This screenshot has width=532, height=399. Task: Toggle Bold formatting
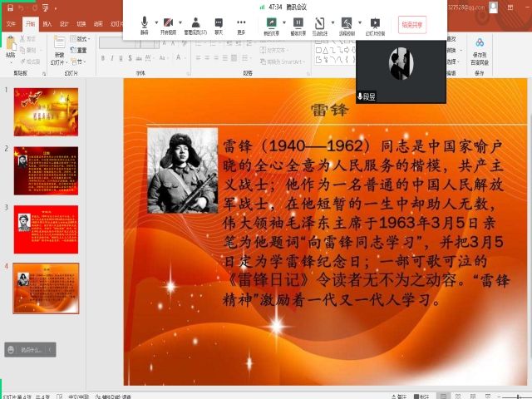pyautogui.click(x=103, y=58)
